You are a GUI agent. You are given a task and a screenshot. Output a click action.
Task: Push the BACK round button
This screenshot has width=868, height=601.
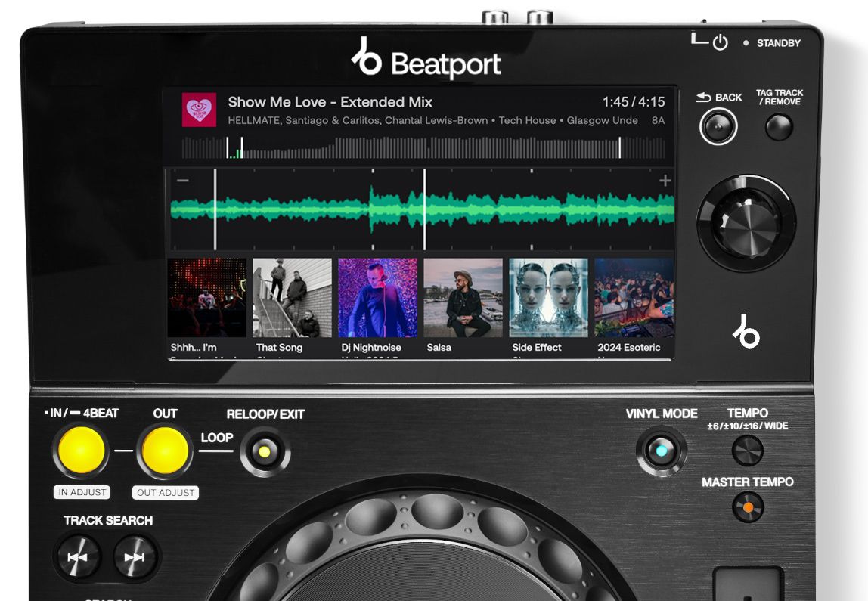click(718, 127)
